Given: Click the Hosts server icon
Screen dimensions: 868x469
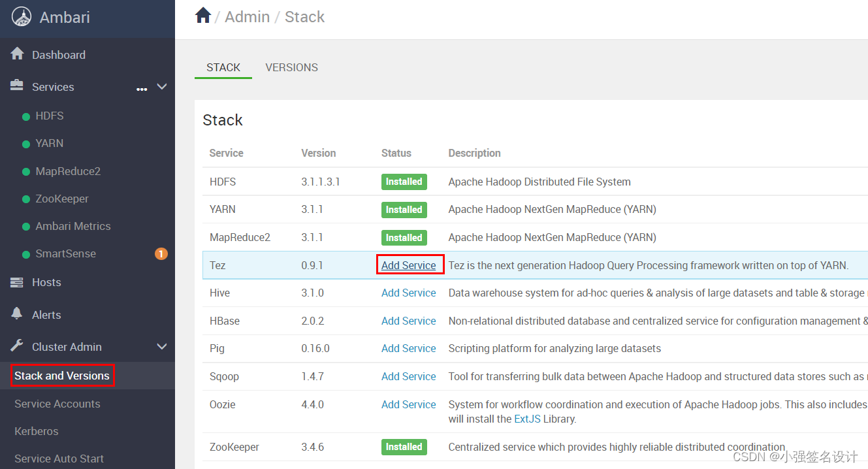Looking at the screenshot, I should pos(18,282).
